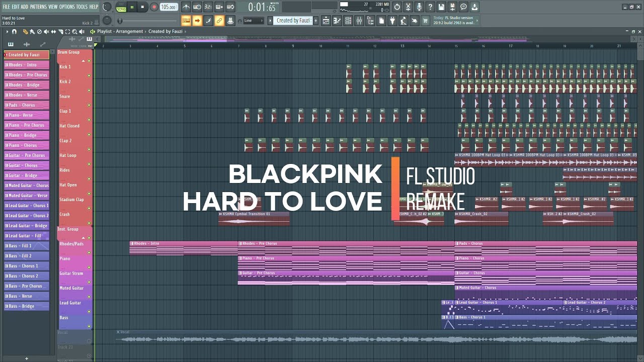Click the tempo field 105.000
The width and height of the screenshot is (644, 362).
click(x=169, y=7)
